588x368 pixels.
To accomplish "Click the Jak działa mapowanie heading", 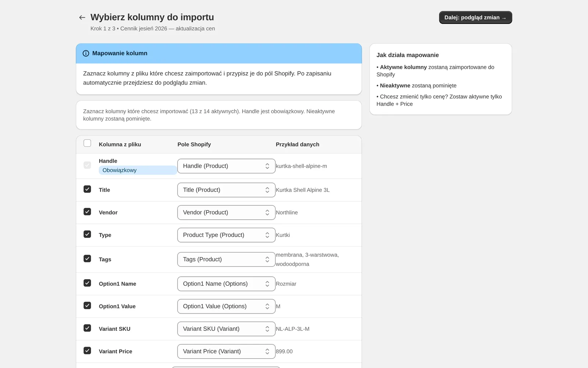I will [408, 55].
